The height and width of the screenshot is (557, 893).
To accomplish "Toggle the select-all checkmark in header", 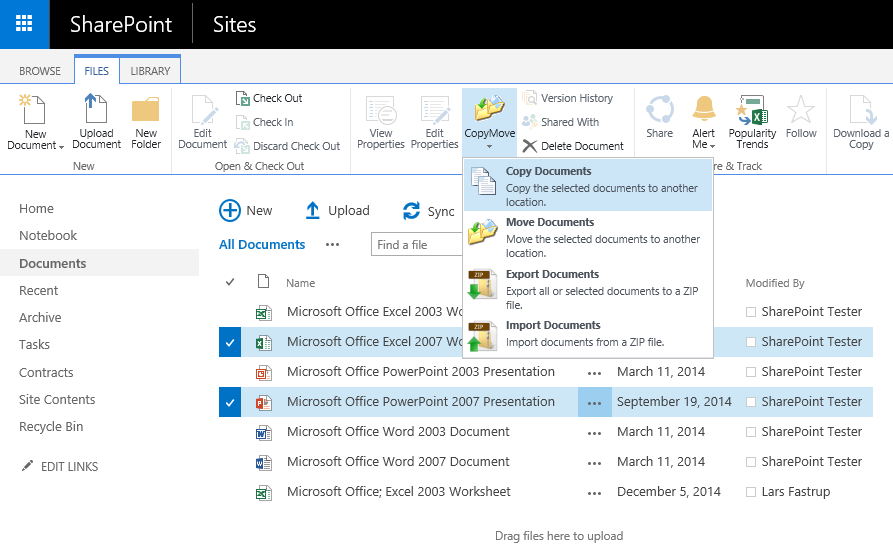I will tap(230, 283).
